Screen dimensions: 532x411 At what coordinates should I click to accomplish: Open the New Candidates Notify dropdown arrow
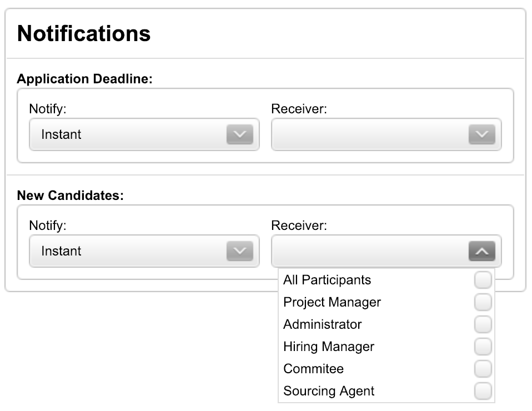tap(239, 252)
